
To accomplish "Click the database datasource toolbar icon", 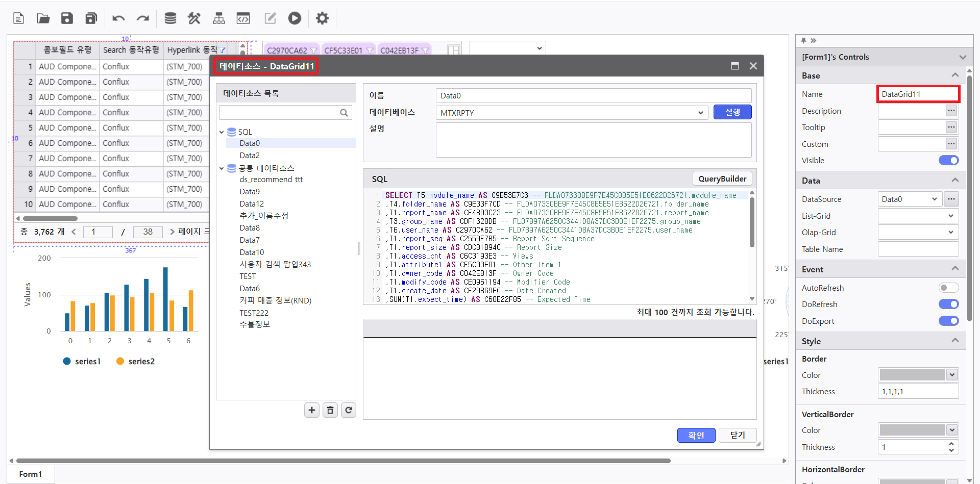I will pyautogui.click(x=170, y=18).
